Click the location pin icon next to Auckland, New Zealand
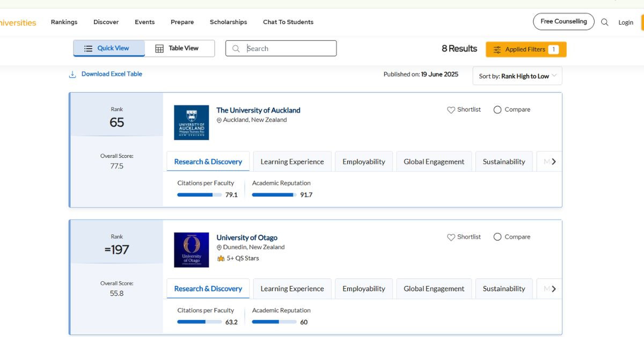Viewport: 644px width, 337px height. pos(219,120)
